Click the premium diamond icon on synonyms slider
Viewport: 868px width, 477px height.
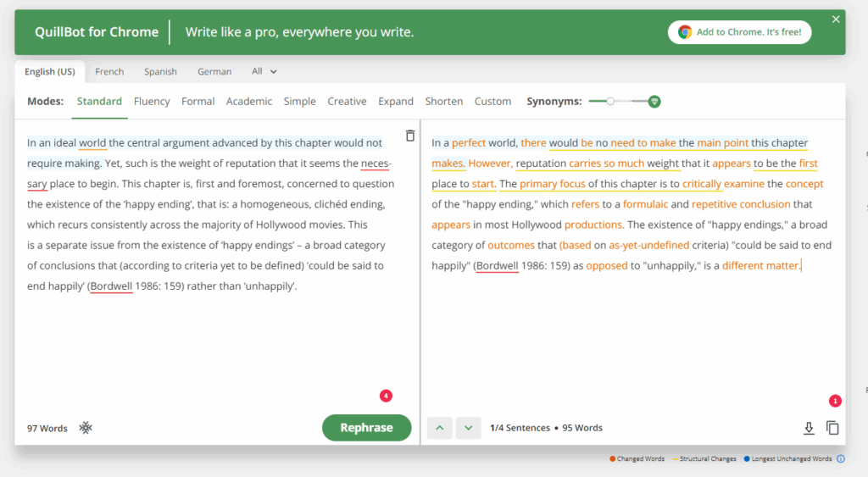[654, 102]
